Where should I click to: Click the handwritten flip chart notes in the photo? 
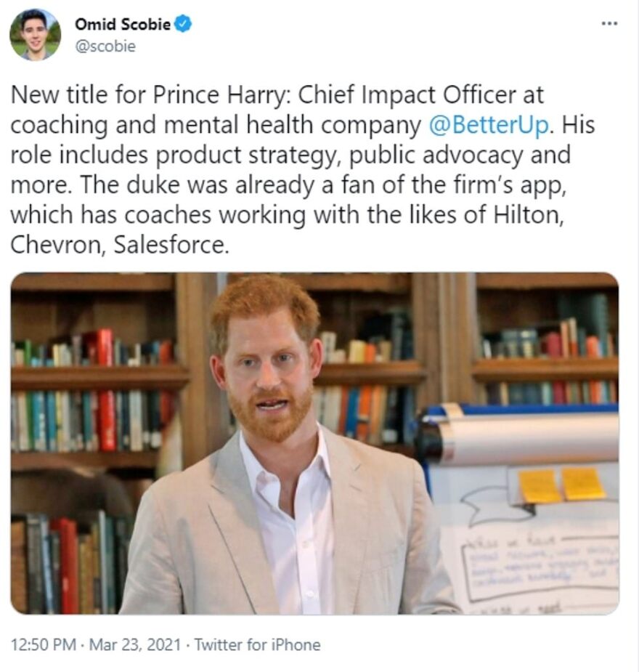[x=537, y=567]
